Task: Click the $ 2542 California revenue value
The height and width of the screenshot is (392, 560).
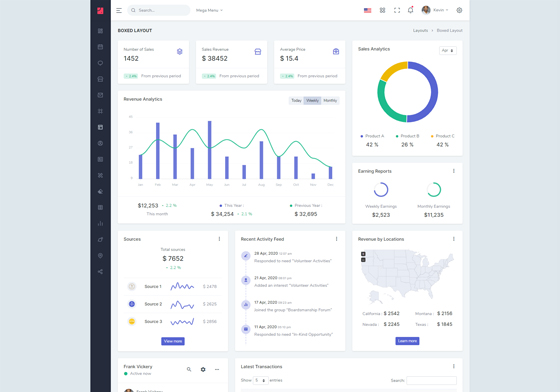Action: coord(392,313)
